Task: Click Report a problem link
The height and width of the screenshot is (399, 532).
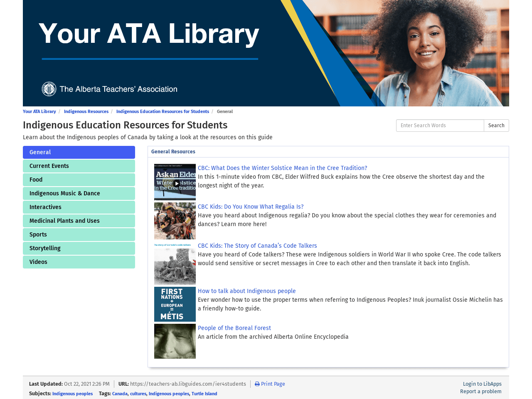Action: point(481,392)
